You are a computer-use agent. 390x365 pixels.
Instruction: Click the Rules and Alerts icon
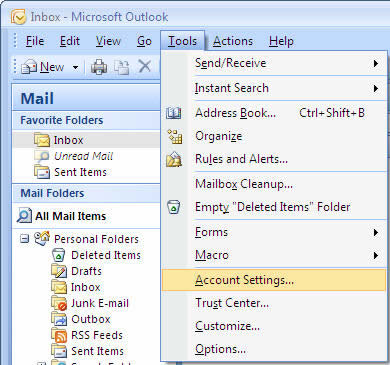[x=174, y=159]
